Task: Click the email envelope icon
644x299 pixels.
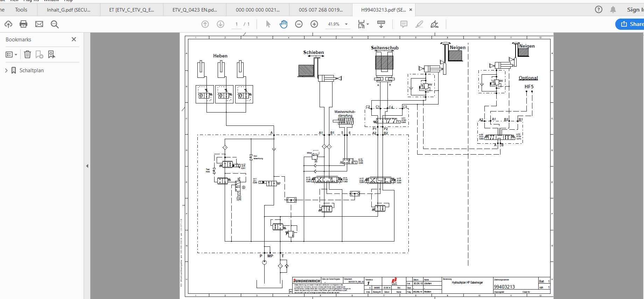Action: pos(39,24)
